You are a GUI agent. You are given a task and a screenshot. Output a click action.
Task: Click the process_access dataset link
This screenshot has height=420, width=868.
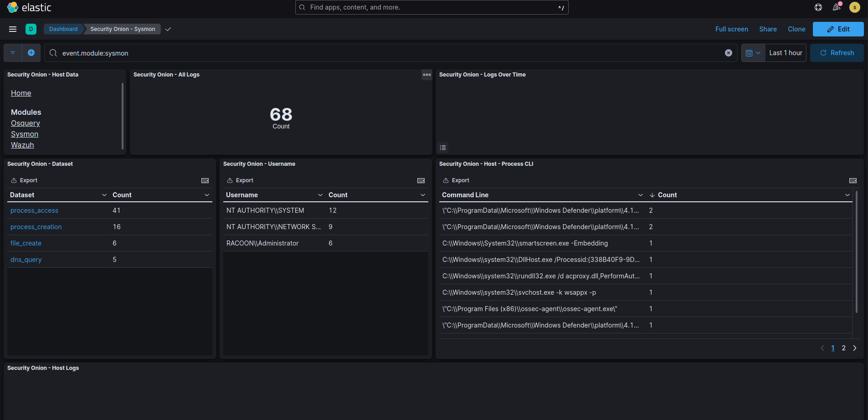point(34,210)
